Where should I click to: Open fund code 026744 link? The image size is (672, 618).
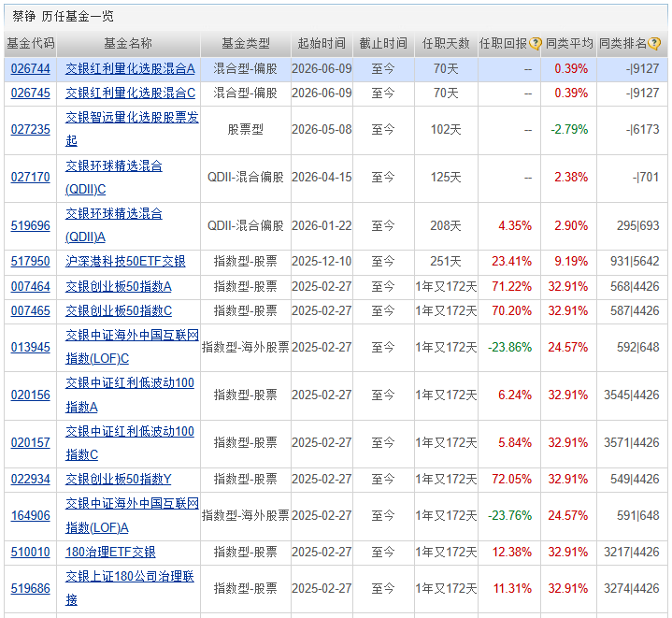pos(31,68)
